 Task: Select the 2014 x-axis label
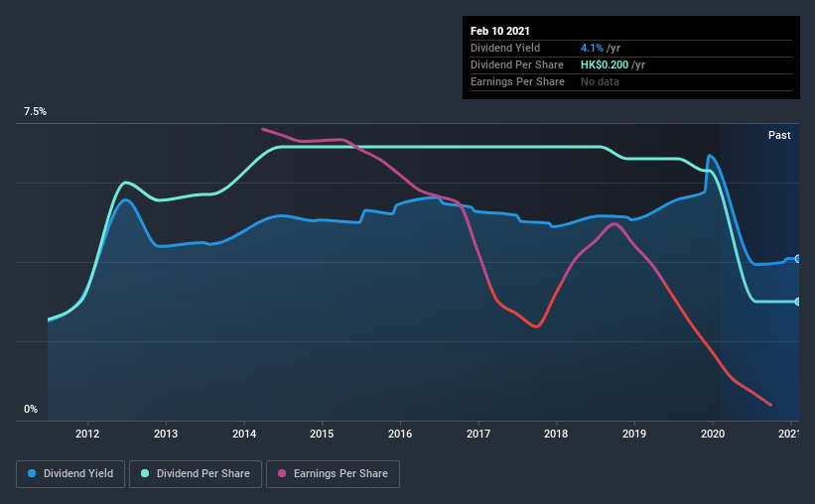[x=244, y=434]
